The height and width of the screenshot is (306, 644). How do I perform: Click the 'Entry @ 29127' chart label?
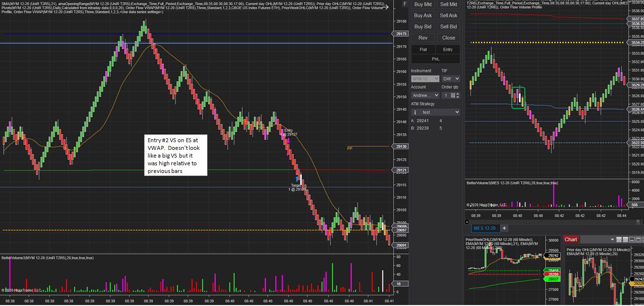289,132
